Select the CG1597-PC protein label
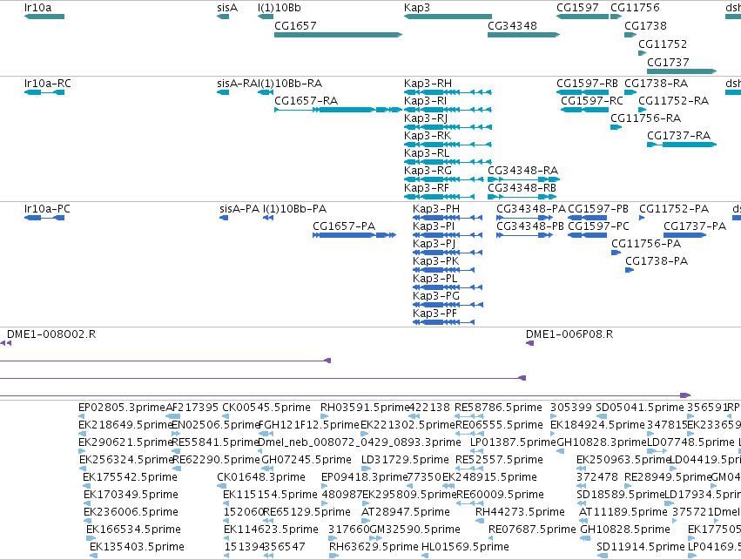This screenshot has width=741, height=560. coord(598,226)
